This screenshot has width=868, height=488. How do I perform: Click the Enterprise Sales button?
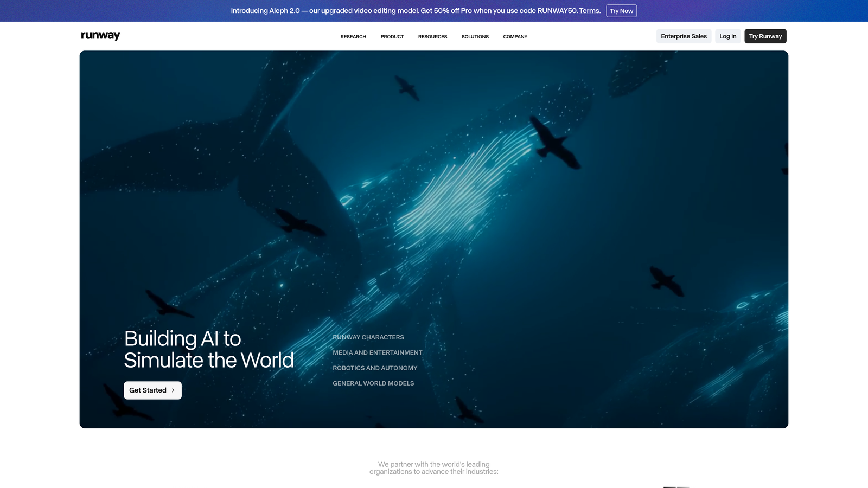coord(684,36)
